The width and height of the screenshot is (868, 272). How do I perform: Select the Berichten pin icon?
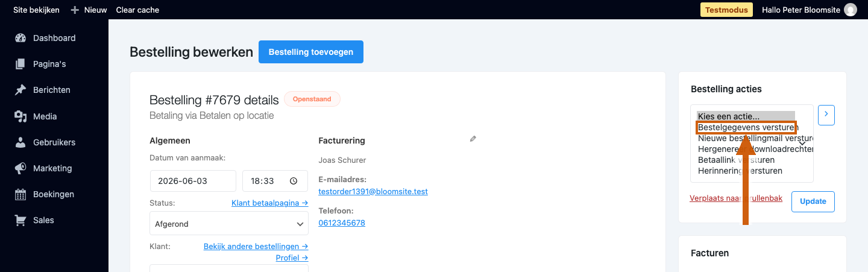pyautogui.click(x=20, y=90)
